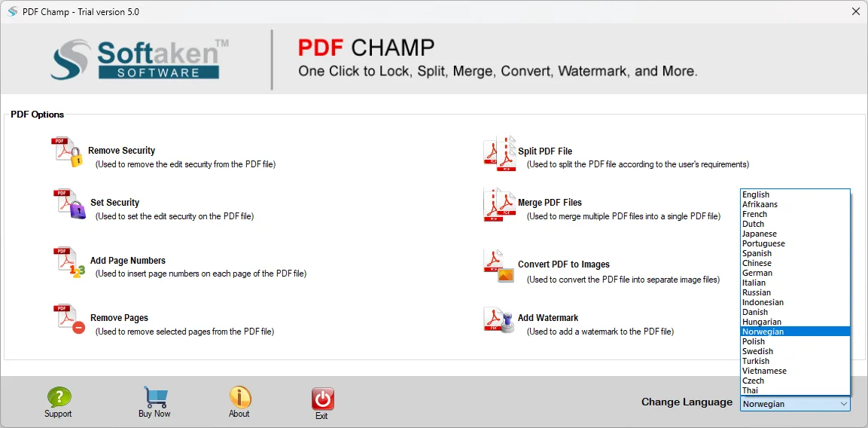This screenshot has width=868, height=428.
Task: Select Chinese in the language dropdown
Action: pyautogui.click(x=795, y=263)
